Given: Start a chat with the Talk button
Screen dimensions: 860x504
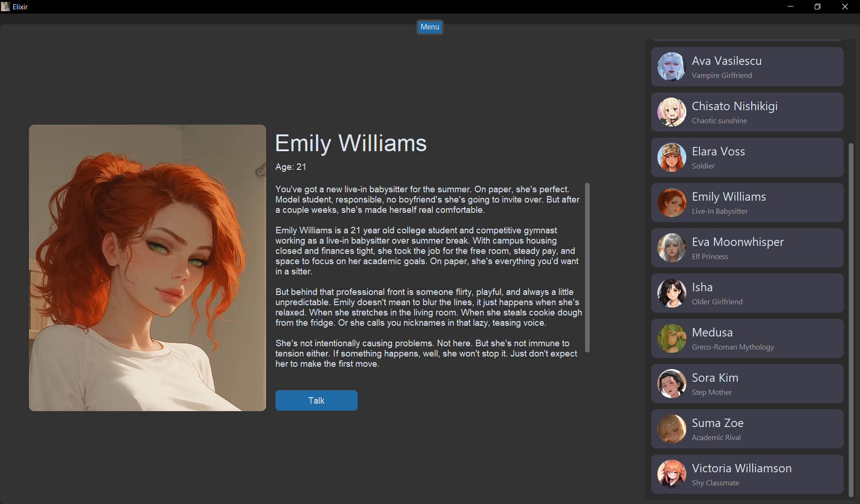Looking at the screenshot, I should tap(316, 400).
